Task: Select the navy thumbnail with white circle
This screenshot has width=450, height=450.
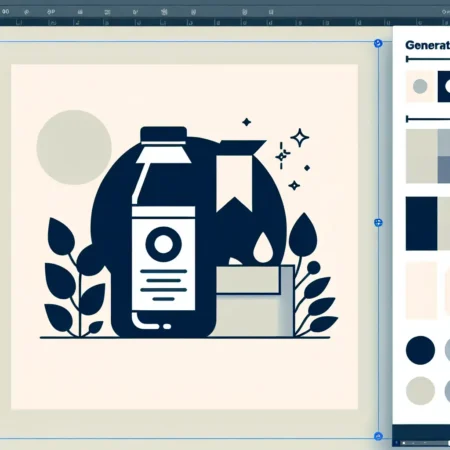Action: (444, 86)
